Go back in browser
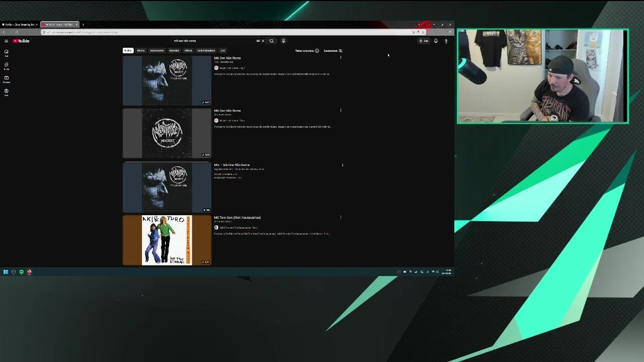 coord(4,32)
